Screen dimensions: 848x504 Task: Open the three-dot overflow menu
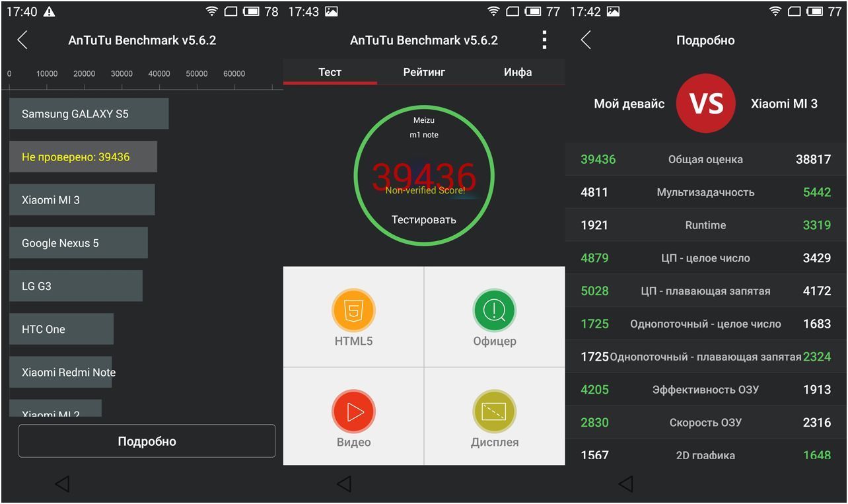(544, 40)
